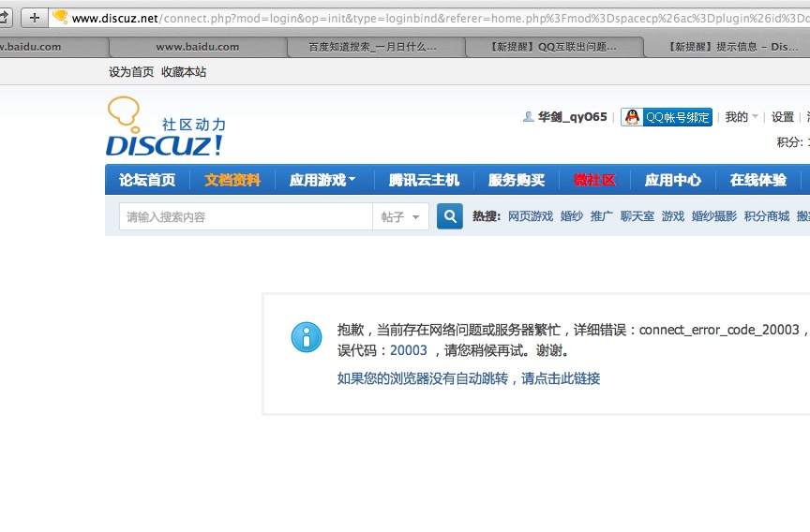Click the 如果您的浏览器没有自动跳转 redirect link
This screenshot has height=532, width=810.
click(x=469, y=378)
